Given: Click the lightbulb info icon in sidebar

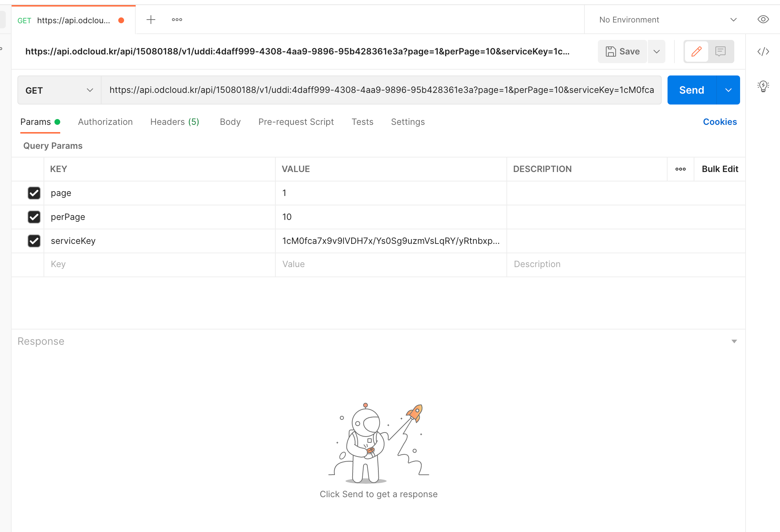Looking at the screenshot, I should tap(763, 86).
